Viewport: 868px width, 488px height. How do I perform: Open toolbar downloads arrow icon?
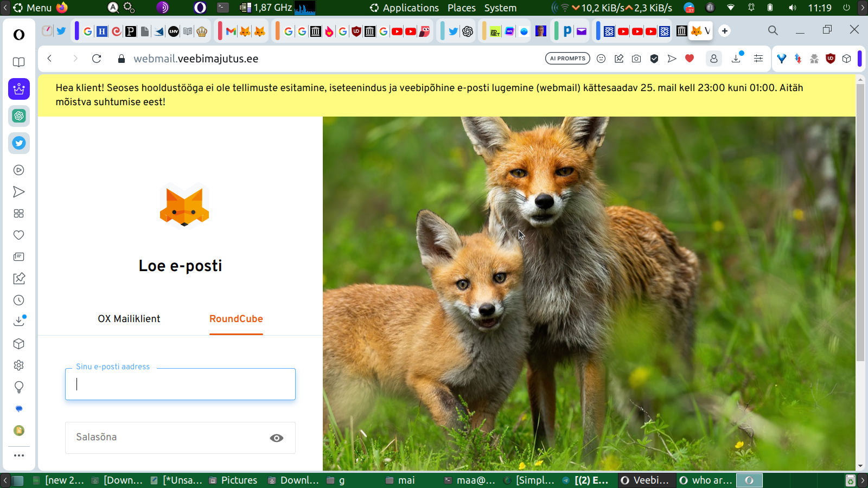737,58
